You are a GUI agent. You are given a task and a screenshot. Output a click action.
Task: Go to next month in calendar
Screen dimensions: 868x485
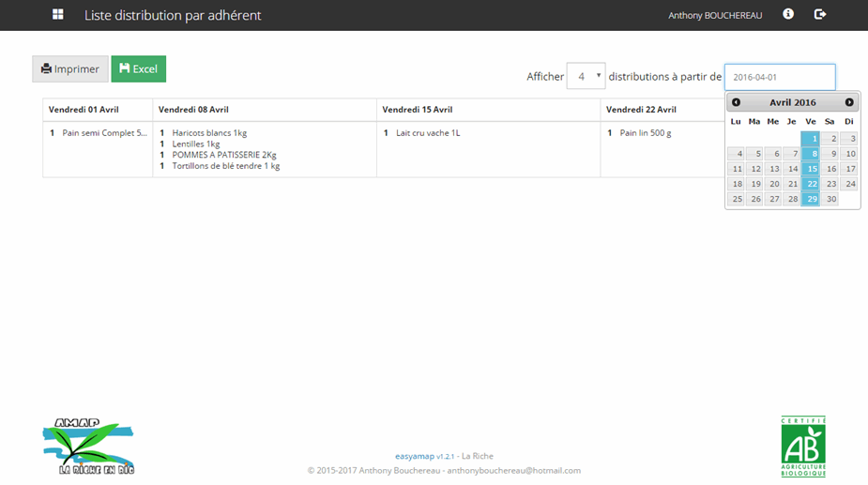tap(849, 102)
